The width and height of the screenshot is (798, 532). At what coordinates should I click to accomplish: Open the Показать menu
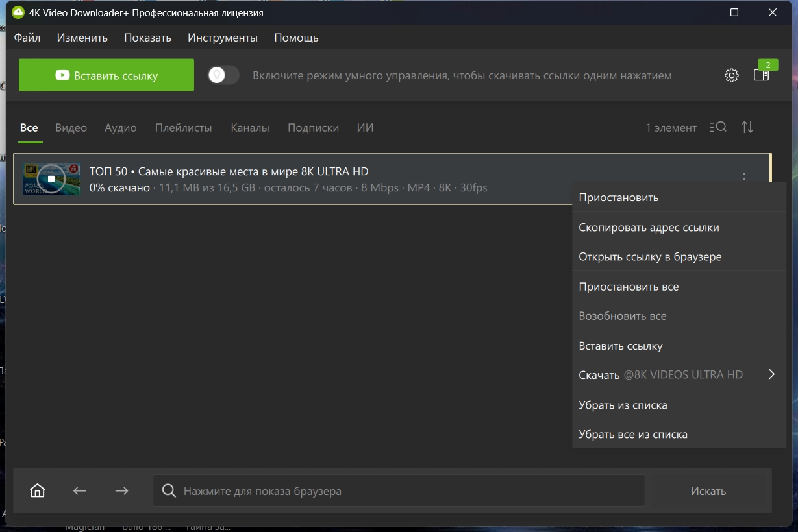click(x=147, y=38)
